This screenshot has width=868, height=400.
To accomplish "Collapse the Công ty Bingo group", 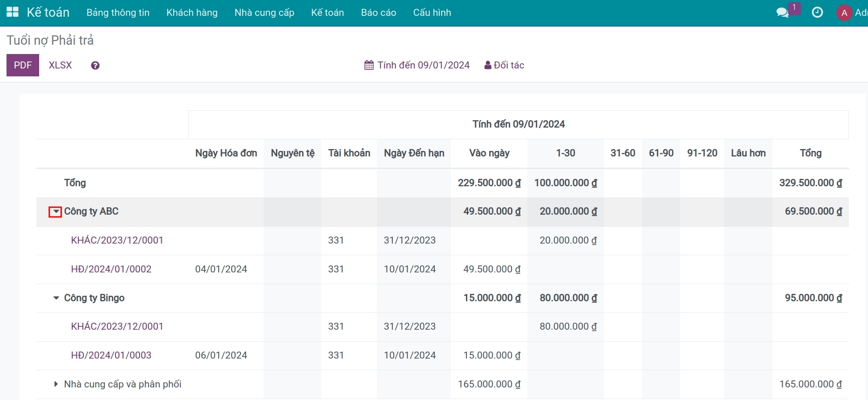I will click(x=56, y=298).
